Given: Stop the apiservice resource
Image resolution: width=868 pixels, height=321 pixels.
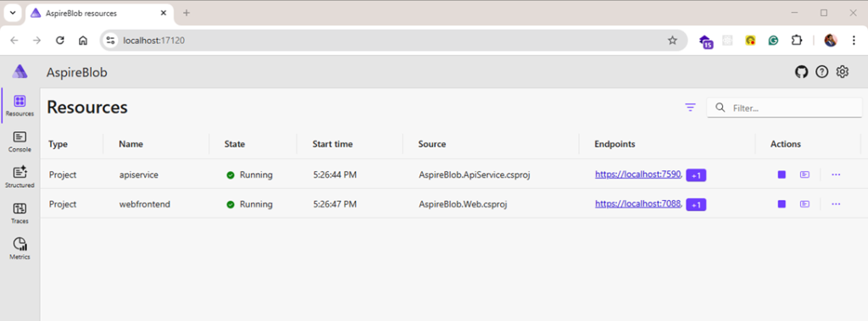Looking at the screenshot, I should coord(782,174).
